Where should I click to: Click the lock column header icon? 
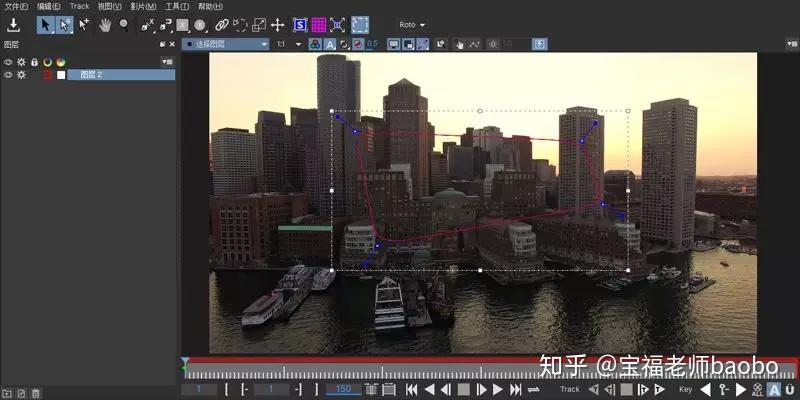(34, 62)
